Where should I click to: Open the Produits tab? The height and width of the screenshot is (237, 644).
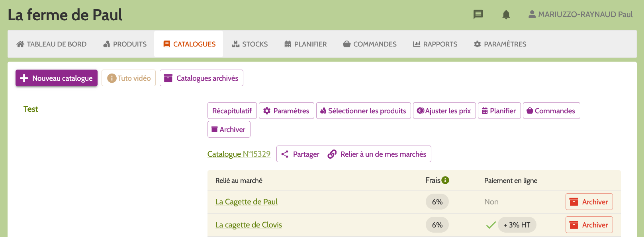(x=125, y=44)
